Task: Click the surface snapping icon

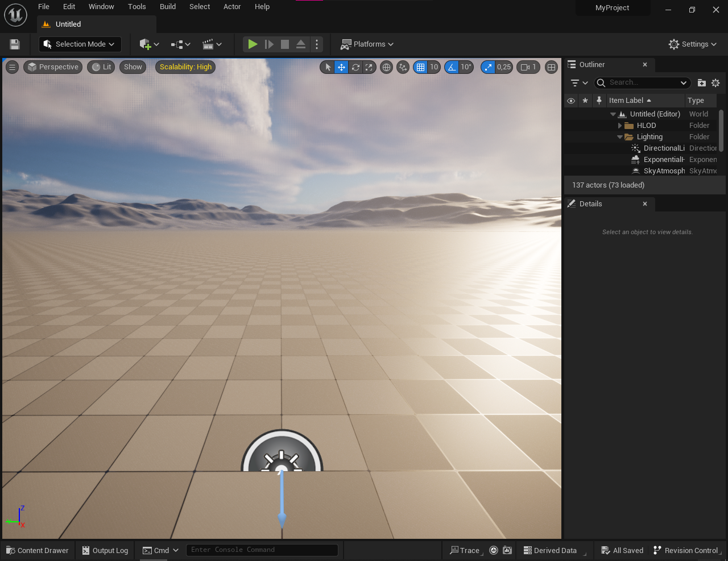Action: pyautogui.click(x=403, y=67)
